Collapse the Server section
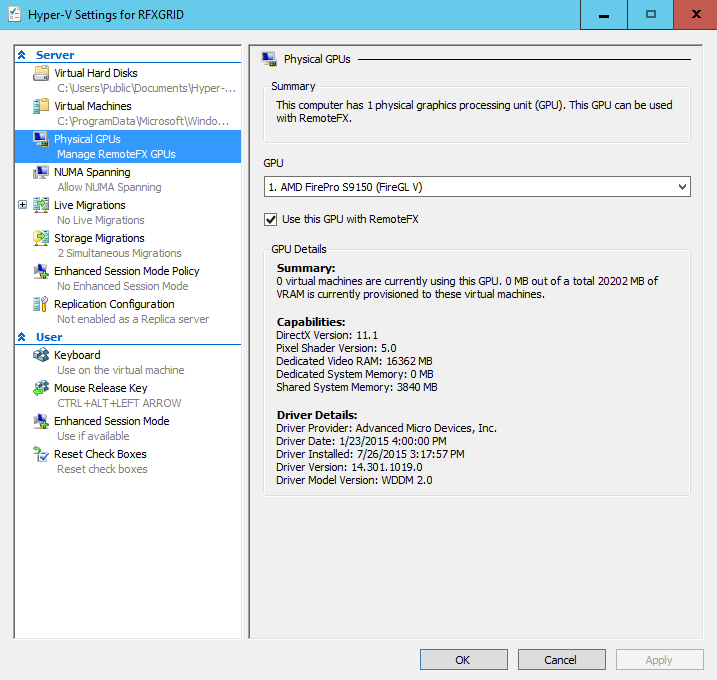Viewport: 717px width, 680px height. (21, 55)
